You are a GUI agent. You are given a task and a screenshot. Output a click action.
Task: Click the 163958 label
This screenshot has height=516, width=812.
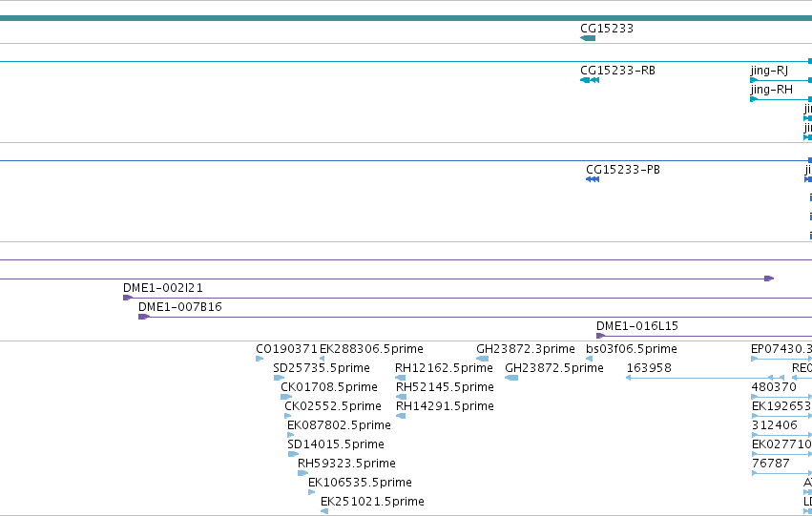[x=649, y=368]
